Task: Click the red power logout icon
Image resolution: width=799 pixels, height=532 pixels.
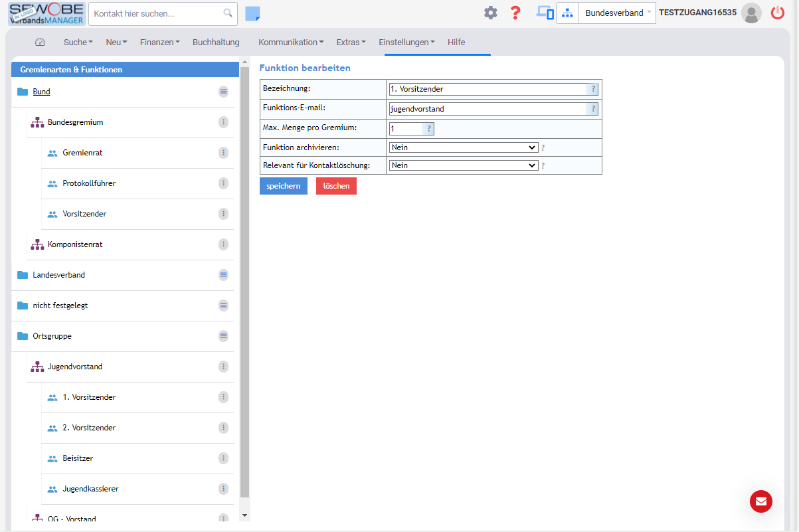Action: (x=778, y=13)
